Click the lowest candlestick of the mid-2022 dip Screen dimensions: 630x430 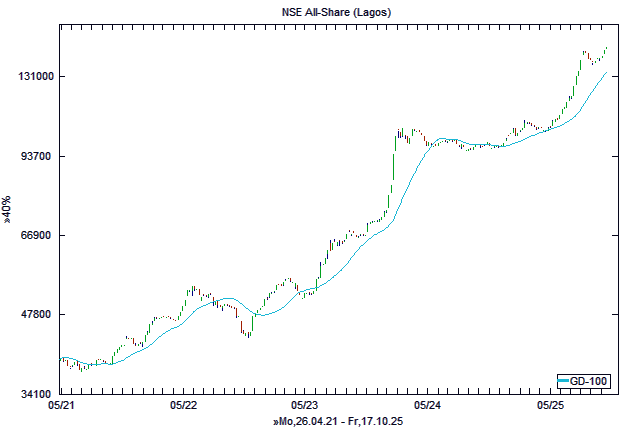(x=246, y=333)
